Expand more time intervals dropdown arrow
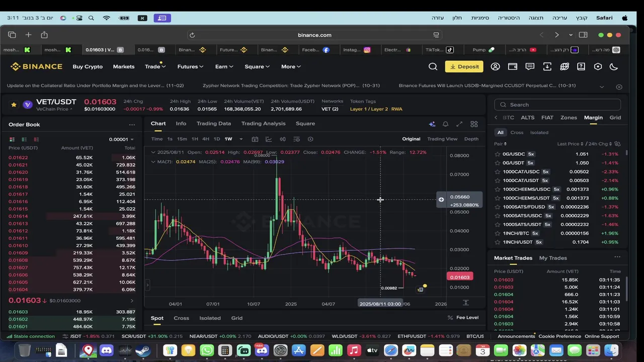This screenshot has height=362, width=644. pyautogui.click(x=241, y=139)
